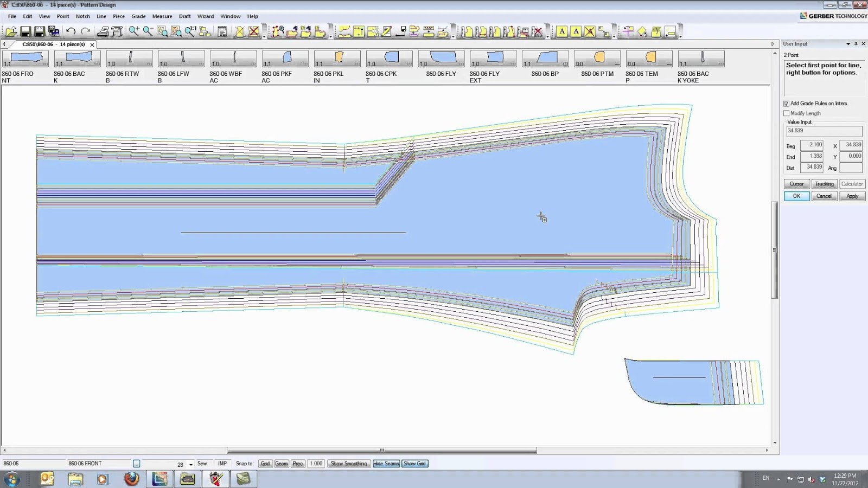Image resolution: width=868 pixels, height=488 pixels.
Task: Open the size 28 dropdown in status bar
Action: tap(190, 465)
